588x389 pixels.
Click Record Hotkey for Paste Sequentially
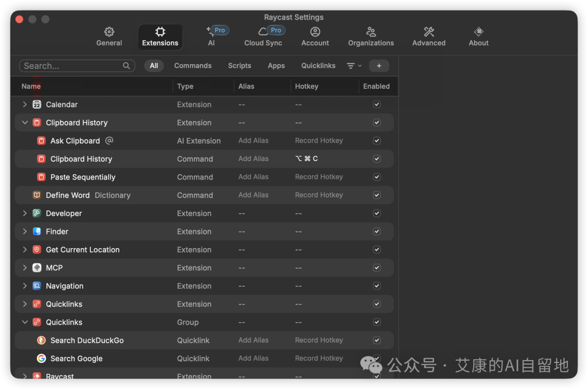click(319, 177)
